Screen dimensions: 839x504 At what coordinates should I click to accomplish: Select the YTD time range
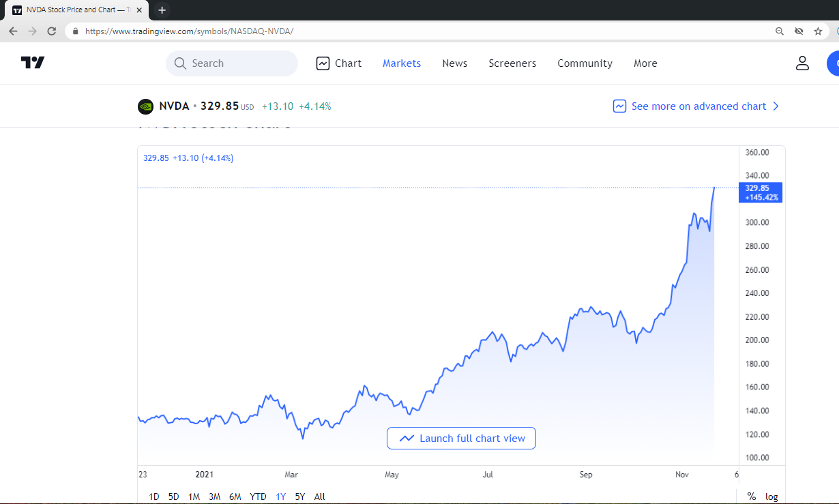(258, 496)
